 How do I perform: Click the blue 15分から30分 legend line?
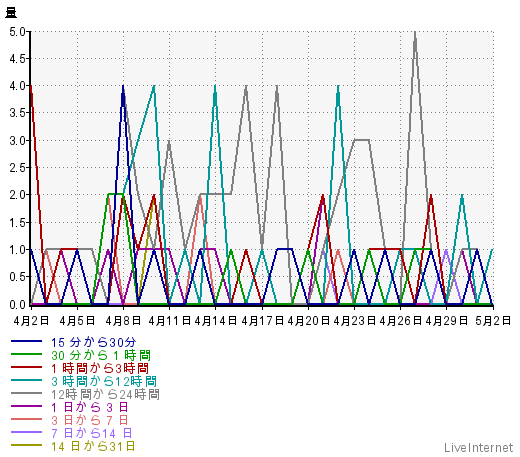(x=26, y=341)
